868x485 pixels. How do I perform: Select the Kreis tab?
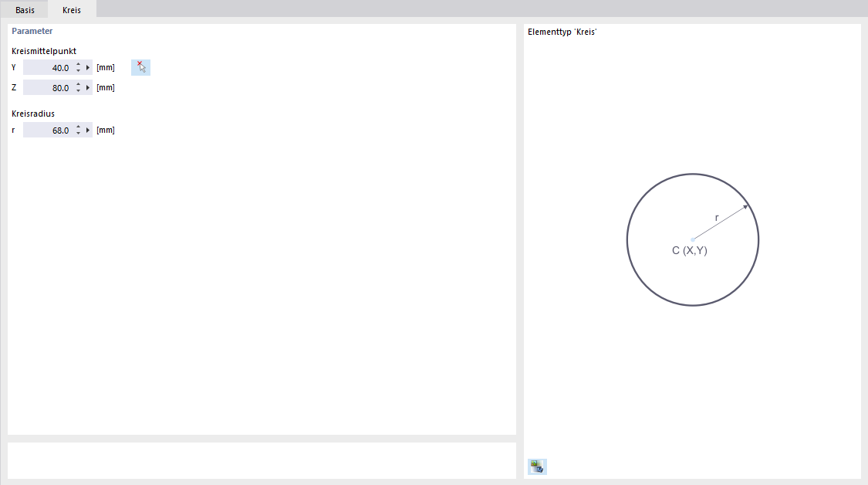point(72,10)
